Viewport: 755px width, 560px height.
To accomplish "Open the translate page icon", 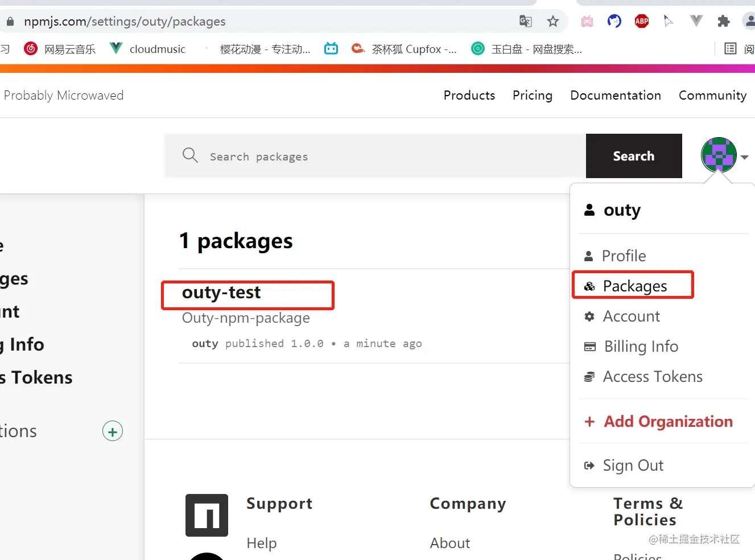I will (526, 22).
